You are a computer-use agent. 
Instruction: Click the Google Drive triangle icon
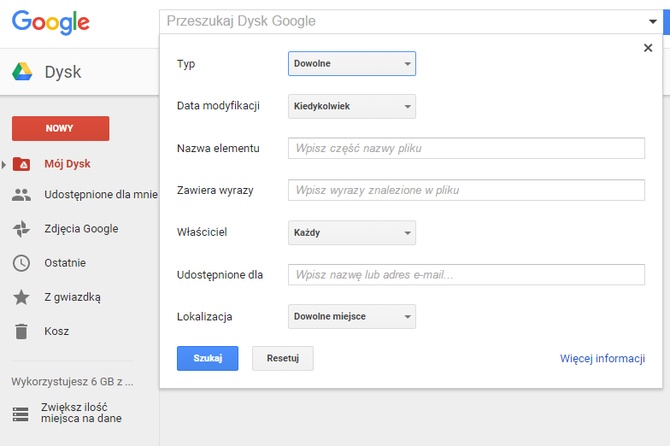click(22, 72)
